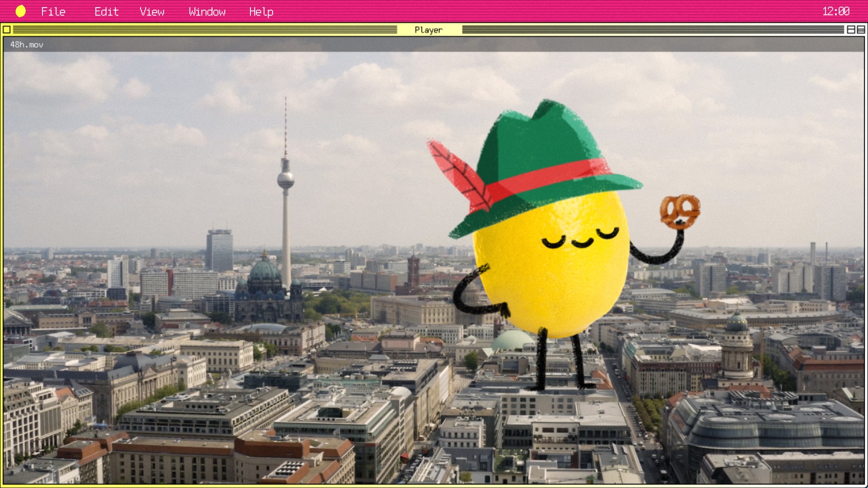Open the View menu
The image size is (868, 488).
(152, 12)
